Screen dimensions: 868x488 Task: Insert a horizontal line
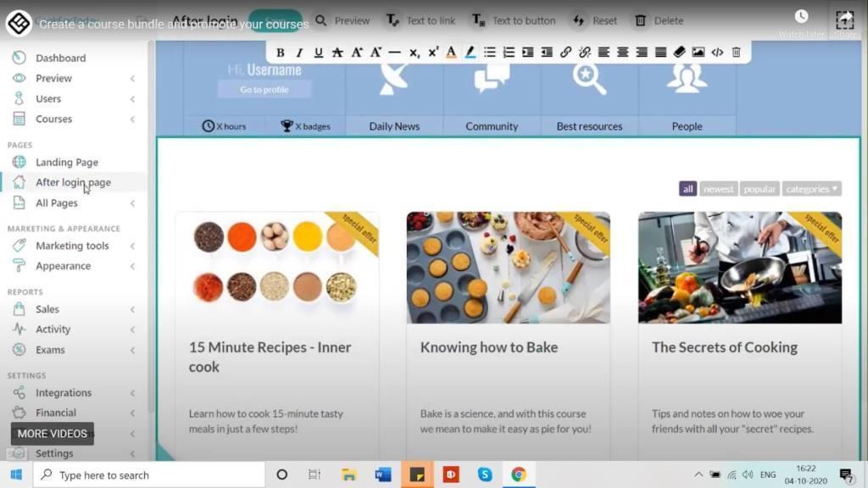[395, 53]
